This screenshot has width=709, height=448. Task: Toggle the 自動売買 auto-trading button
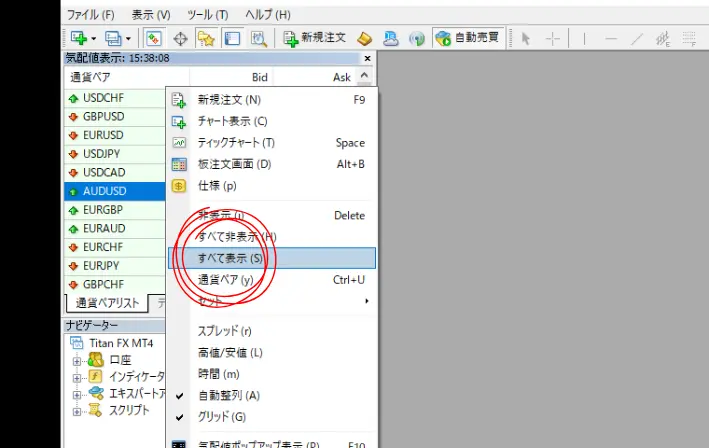coord(466,39)
